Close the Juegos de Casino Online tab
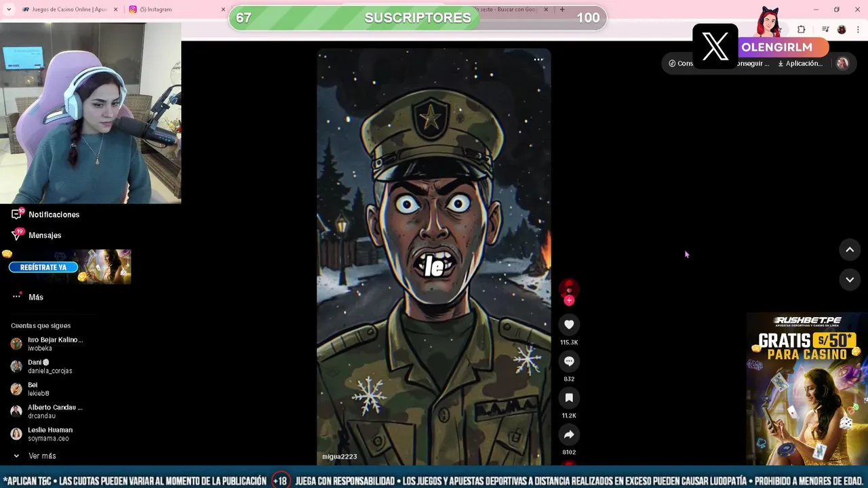The height and width of the screenshot is (488, 868). (x=115, y=9)
